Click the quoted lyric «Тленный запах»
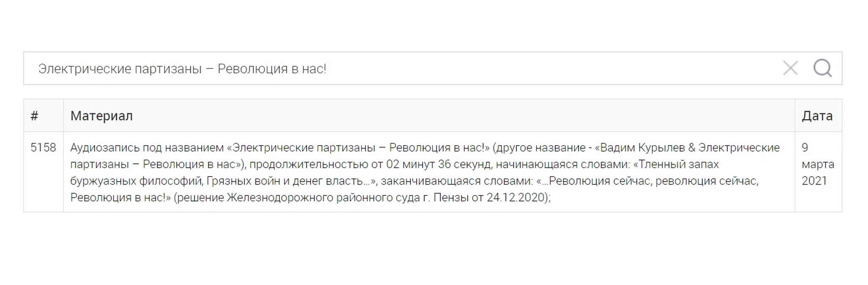 click(679, 164)
